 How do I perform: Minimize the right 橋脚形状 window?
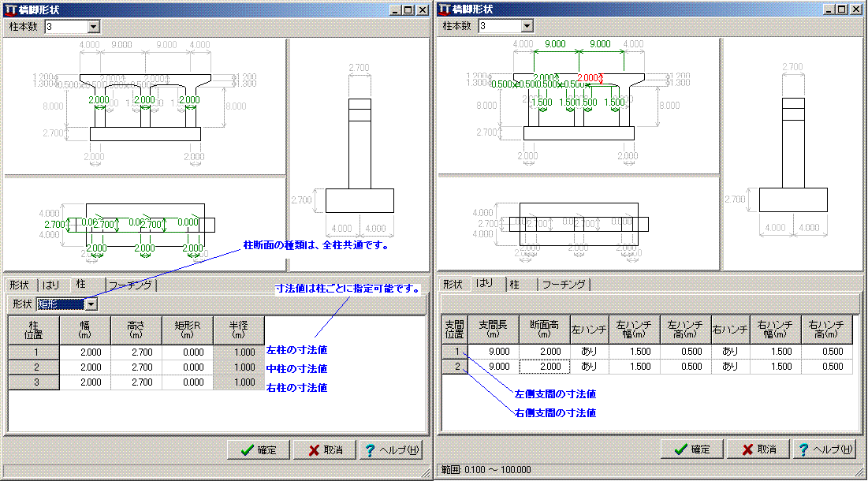coord(829,9)
